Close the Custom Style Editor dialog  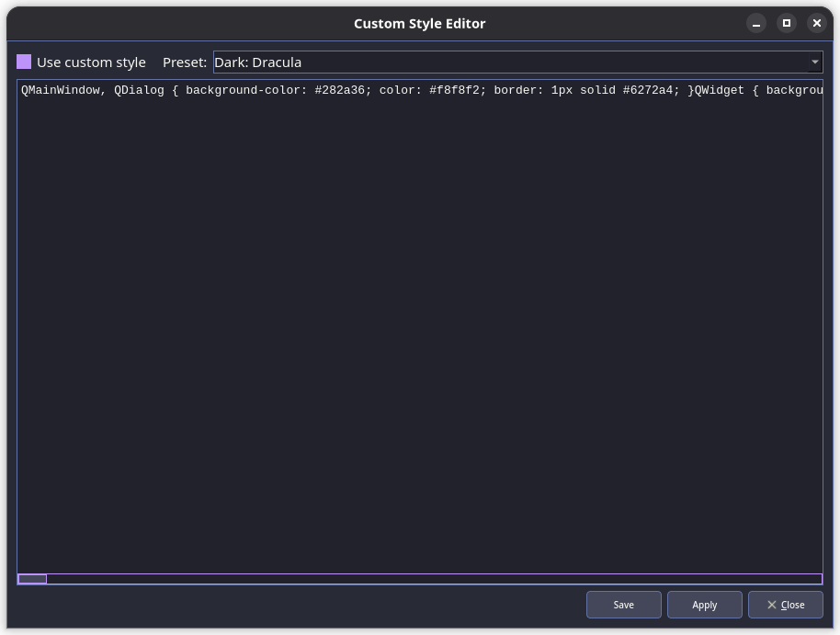786,605
